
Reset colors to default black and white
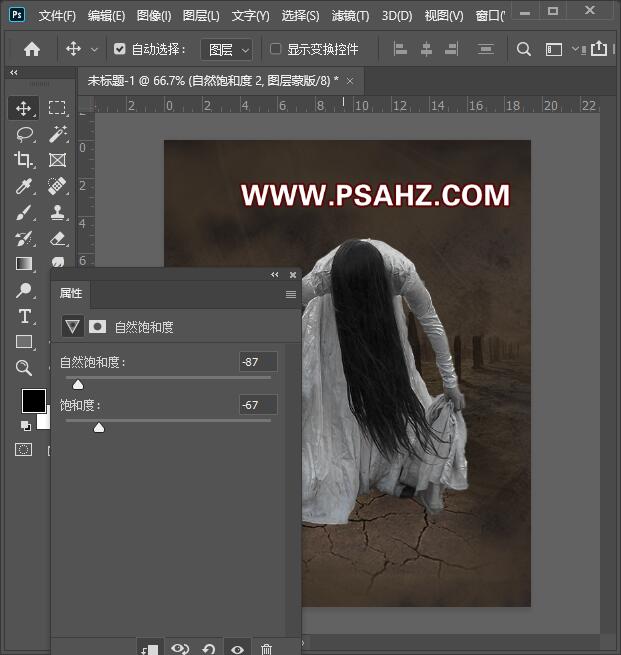(25, 426)
